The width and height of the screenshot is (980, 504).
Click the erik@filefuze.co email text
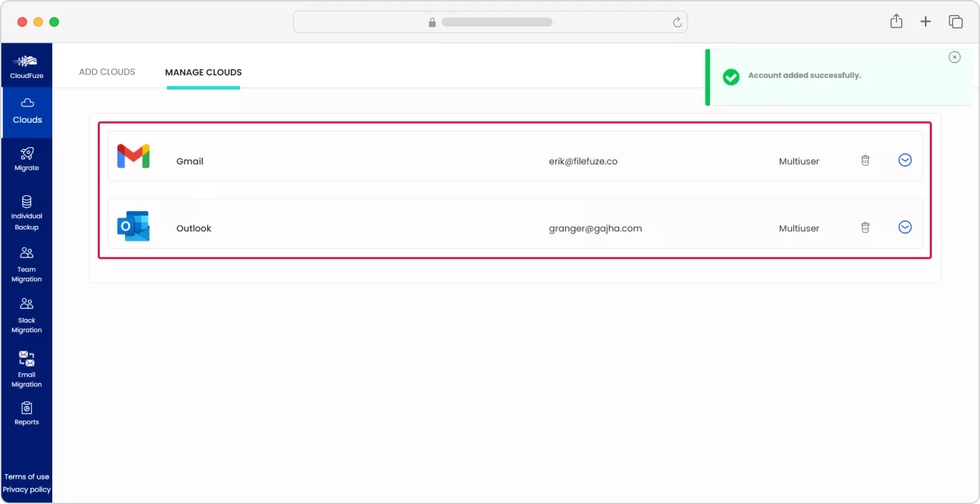pyautogui.click(x=583, y=161)
